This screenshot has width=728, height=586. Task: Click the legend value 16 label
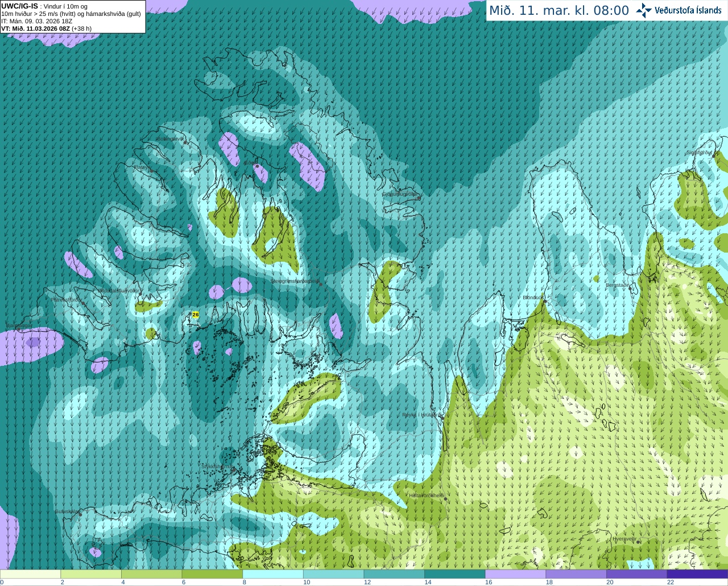[x=489, y=582]
